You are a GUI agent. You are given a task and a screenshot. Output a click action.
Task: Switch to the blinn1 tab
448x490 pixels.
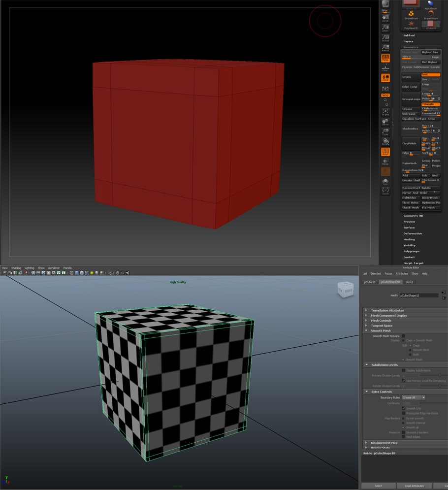409,282
